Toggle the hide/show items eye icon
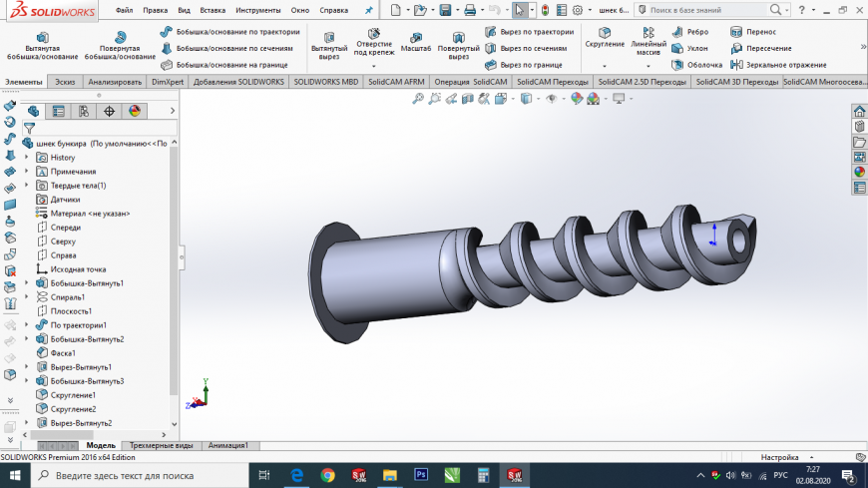Viewport: 868px width, 488px height. pyautogui.click(x=551, y=99)
